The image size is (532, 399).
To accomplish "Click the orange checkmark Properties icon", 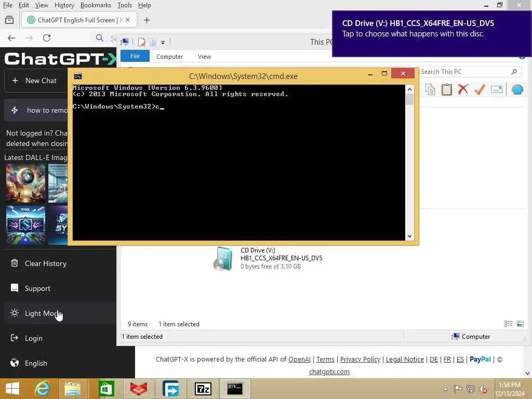I will 480,89.
